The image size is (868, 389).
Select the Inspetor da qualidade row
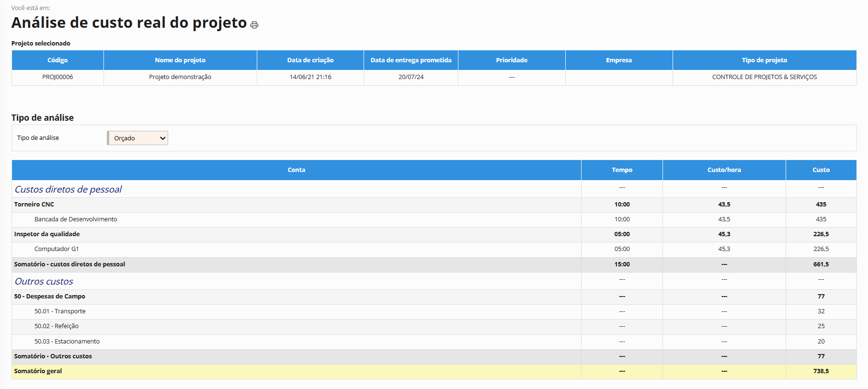tap(47, 234)
